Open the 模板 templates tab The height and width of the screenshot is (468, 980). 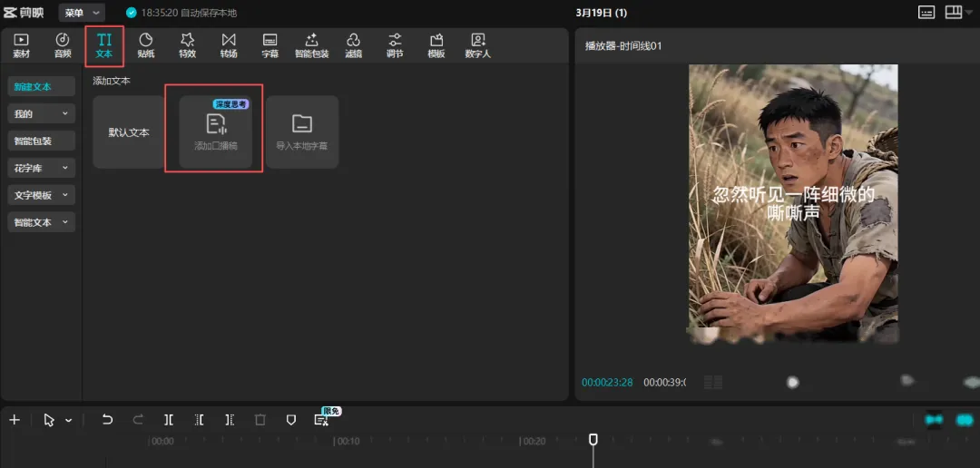tap(436, 46)
